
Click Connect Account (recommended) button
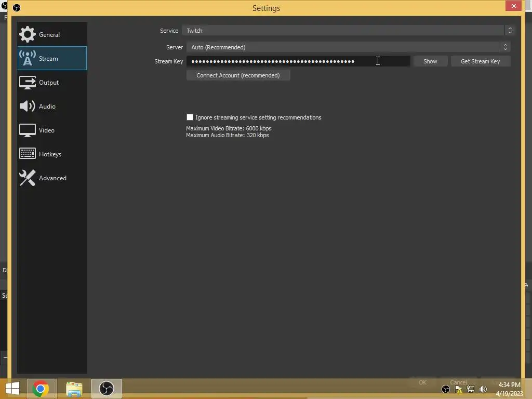point(238,75)
